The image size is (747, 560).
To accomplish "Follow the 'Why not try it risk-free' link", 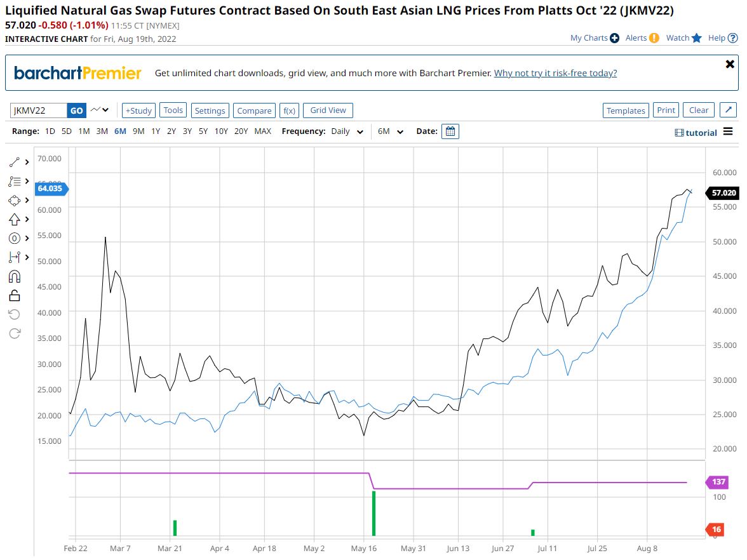I will click(555, 73).
